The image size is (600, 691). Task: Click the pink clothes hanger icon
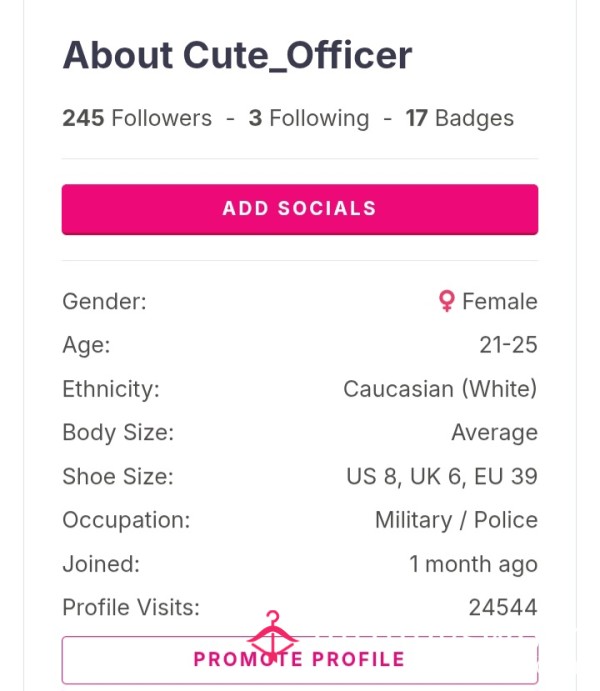click(273, 632)
